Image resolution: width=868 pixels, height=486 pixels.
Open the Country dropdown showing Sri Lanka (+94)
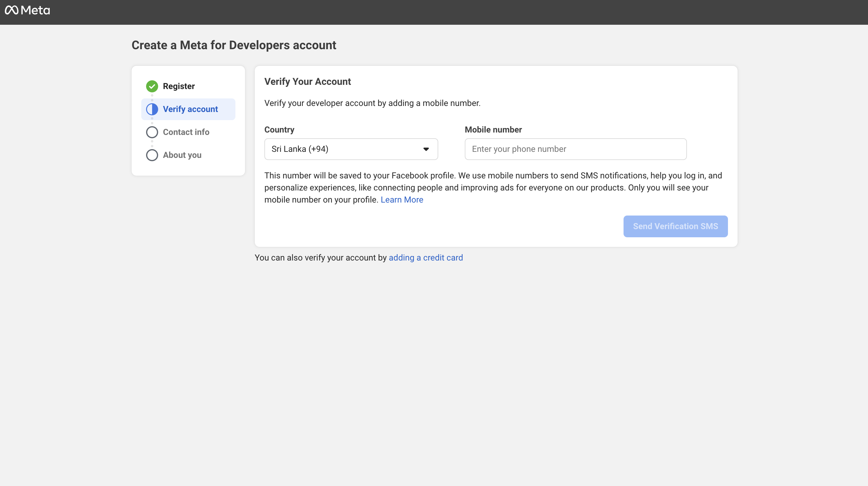(x=351, y=149)
